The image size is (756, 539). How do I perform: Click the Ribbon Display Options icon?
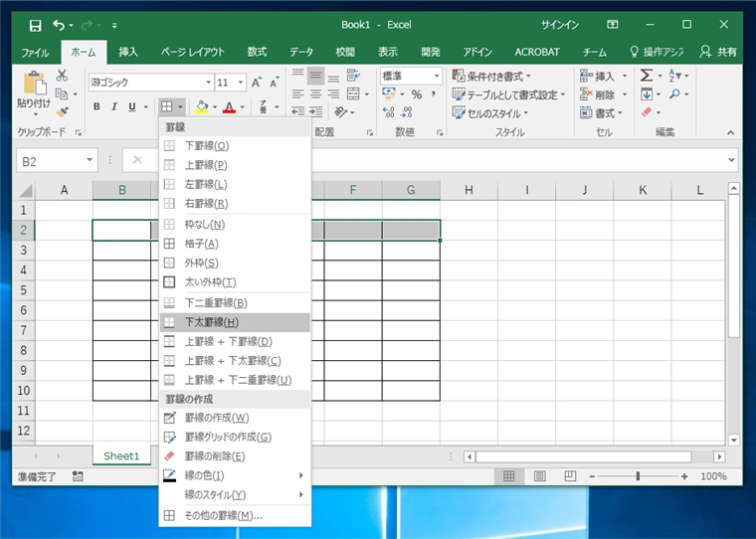click(613, 25)
